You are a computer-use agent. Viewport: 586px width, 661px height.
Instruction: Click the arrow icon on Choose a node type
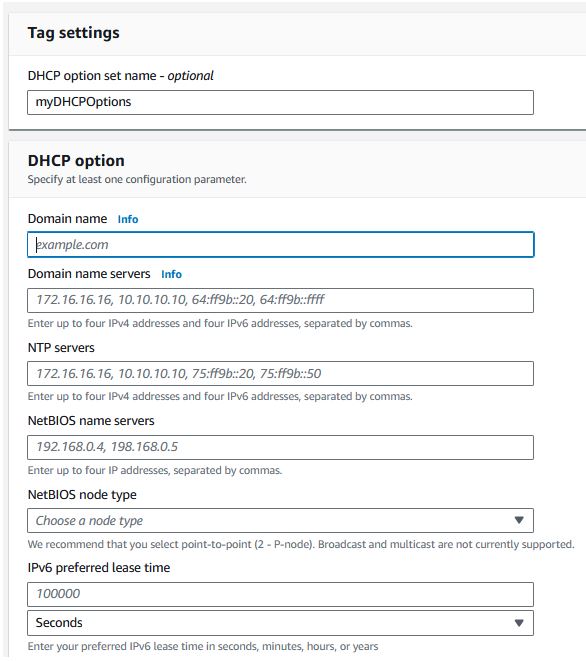(x=519, y=521)
